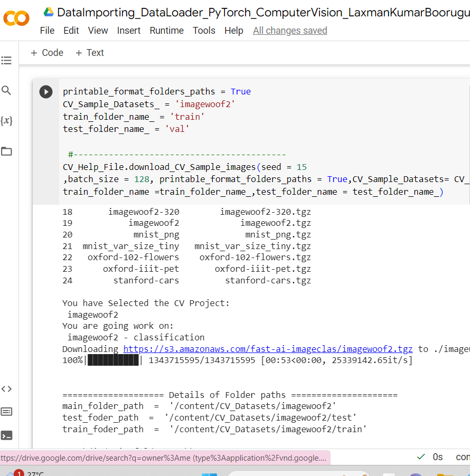Click the download progress bar
The width and height of the screenshot is (470, 476).
click(113, 360)
